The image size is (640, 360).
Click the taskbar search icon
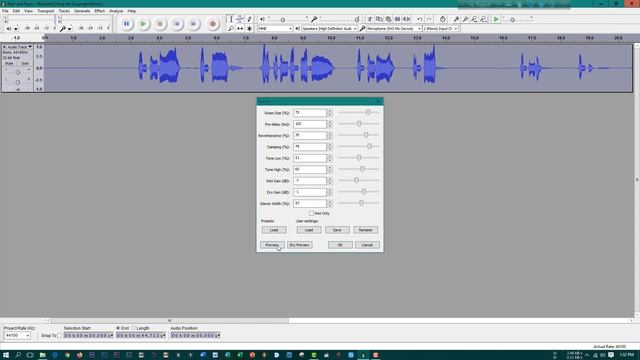pyautogui.click(x=18, y=355)
